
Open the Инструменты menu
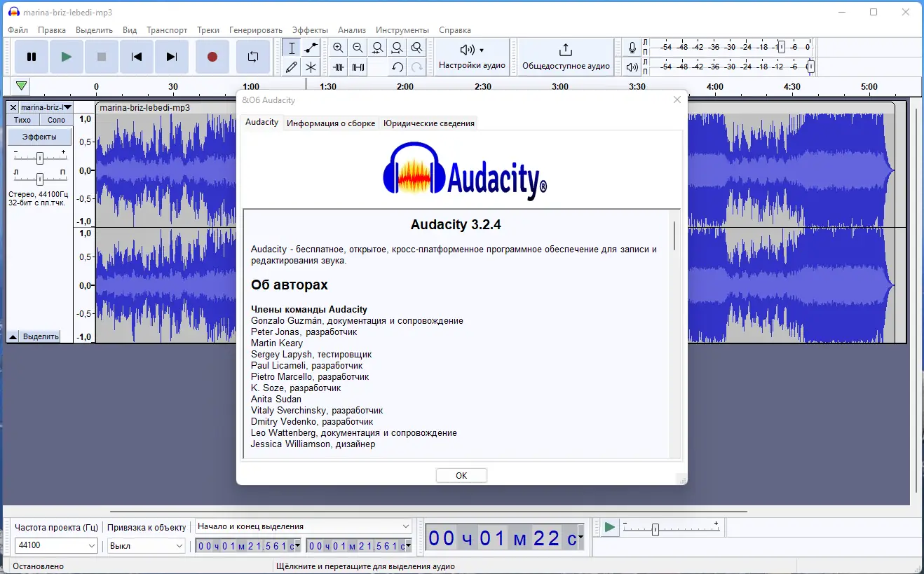pyautogui.click(x=402, y=30)
